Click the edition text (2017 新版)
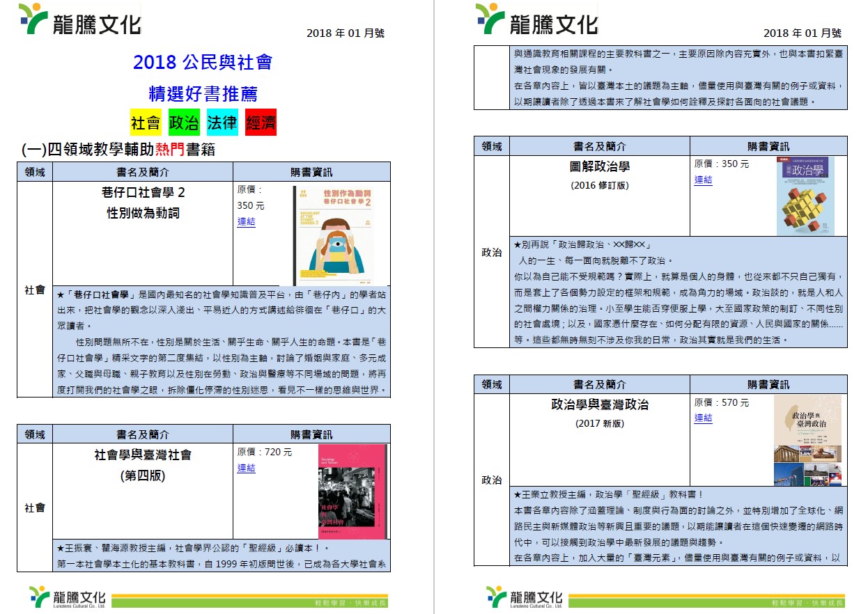 (x=600, y=423)
